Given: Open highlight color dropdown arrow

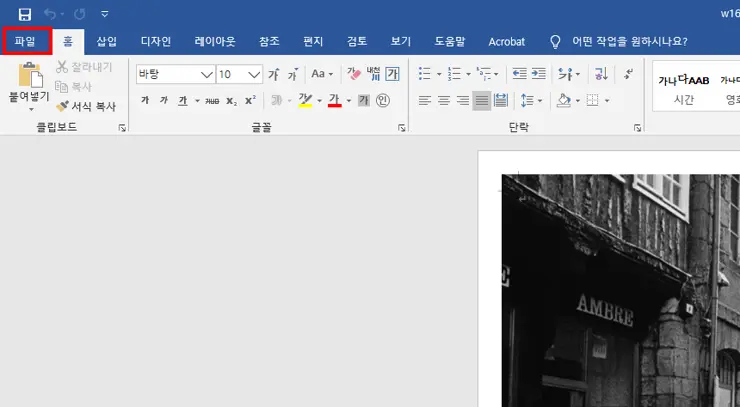Looking at the screenshot, I should 320,101.
